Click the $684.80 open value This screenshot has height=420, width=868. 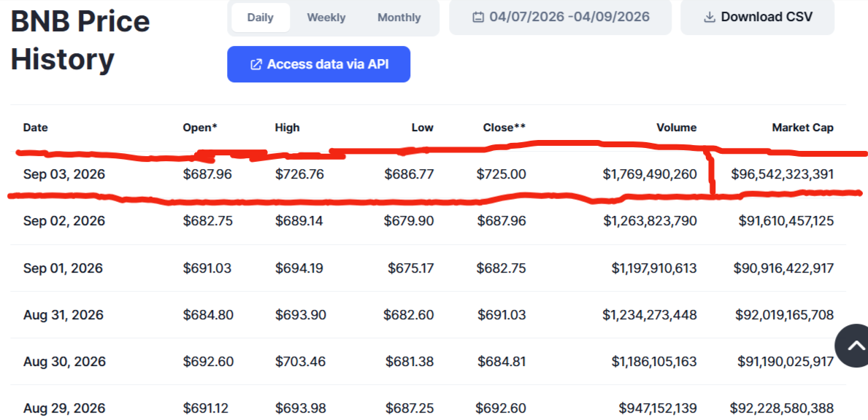point(208,315)
